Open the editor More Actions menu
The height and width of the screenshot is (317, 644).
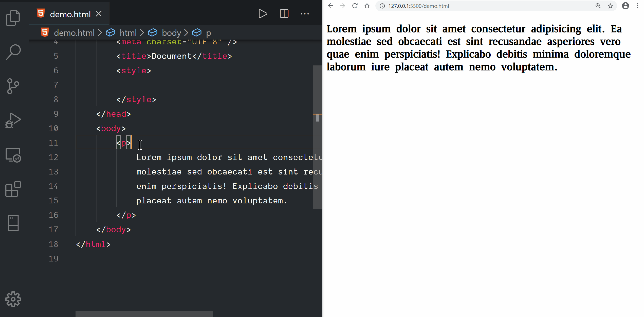[x=305, y=14]
